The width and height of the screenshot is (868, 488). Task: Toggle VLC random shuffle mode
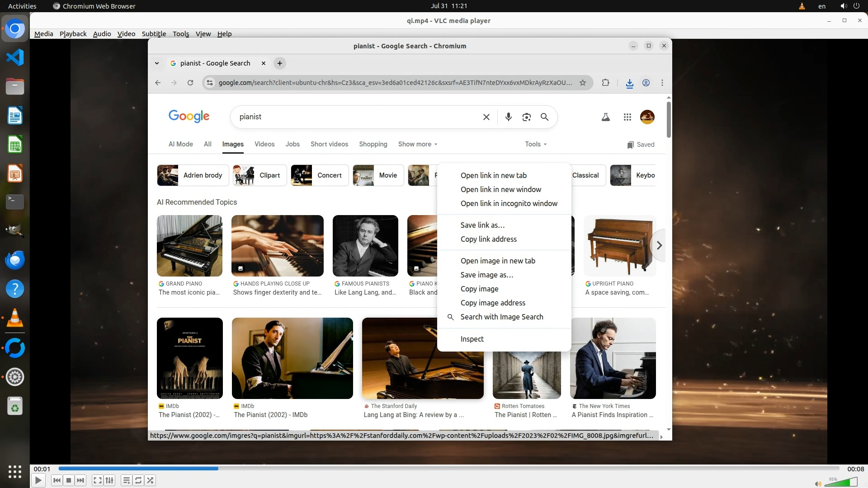[x=150, y=480]
